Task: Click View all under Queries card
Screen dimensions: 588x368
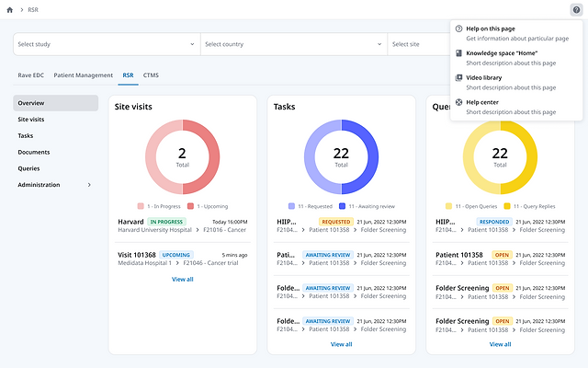Action: 500,344
